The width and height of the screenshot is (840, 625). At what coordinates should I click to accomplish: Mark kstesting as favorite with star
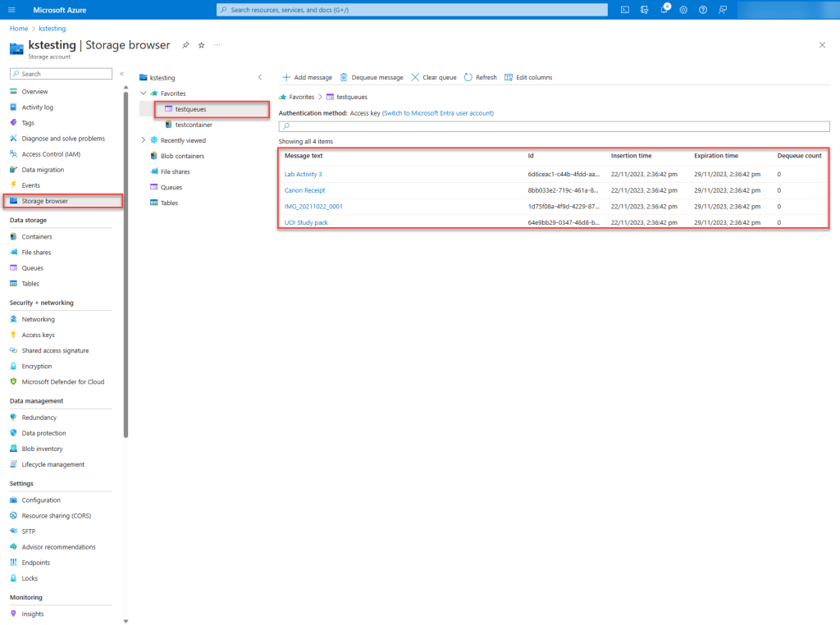[201, 45]
